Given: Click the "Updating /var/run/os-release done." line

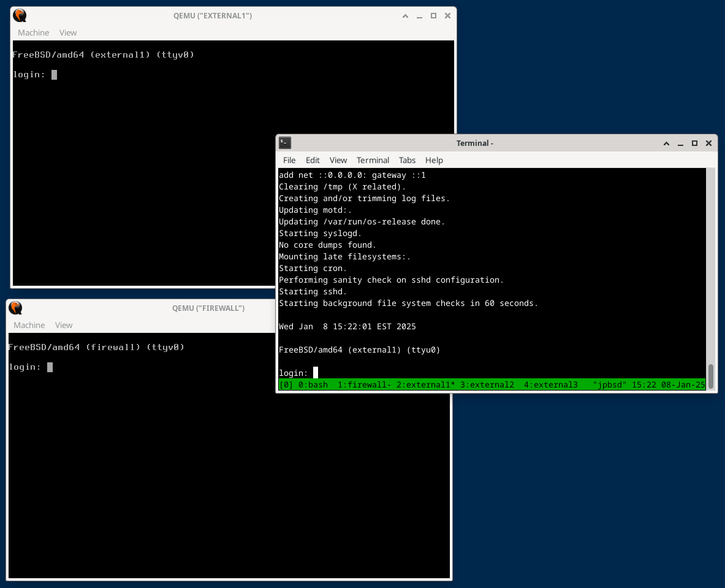Looking at the screenshot, I should click(362, 221).
